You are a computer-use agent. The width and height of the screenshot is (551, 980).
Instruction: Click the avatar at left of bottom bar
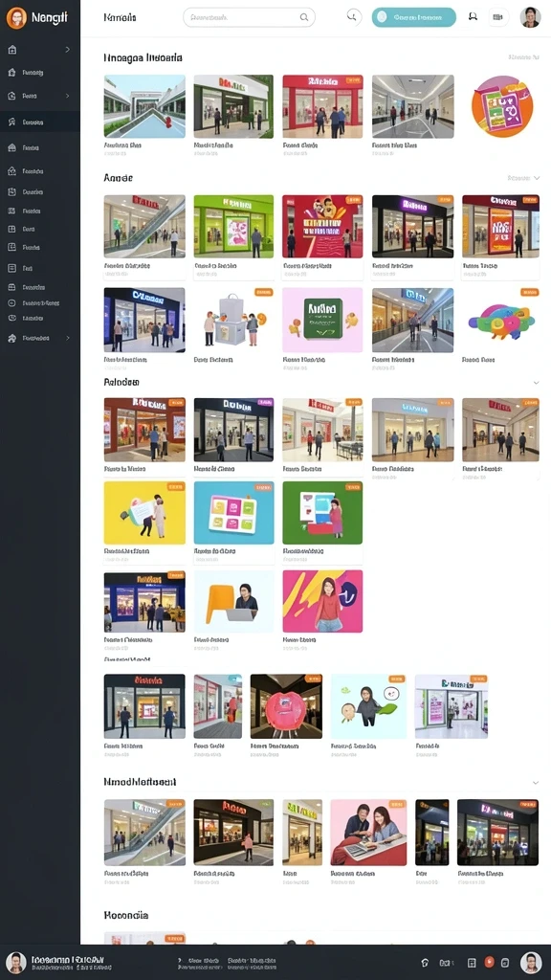(16, 963)
